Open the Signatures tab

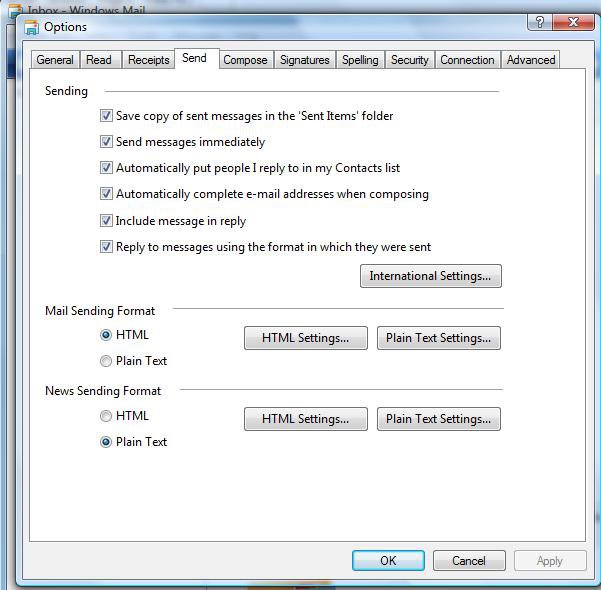[305, 60]
